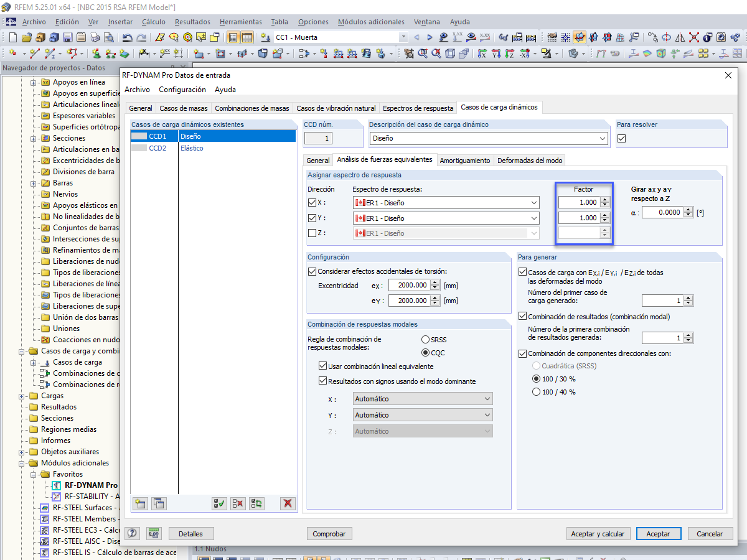This screenshot has width=747, height=560.
Task: Open units and decimals 0.00 icon
Action: point(153,533)
